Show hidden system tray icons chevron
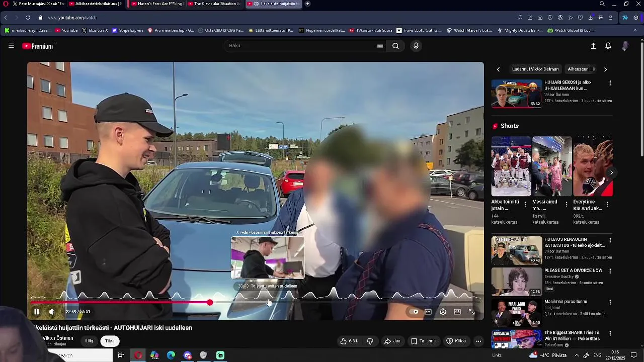 [577, 355]
